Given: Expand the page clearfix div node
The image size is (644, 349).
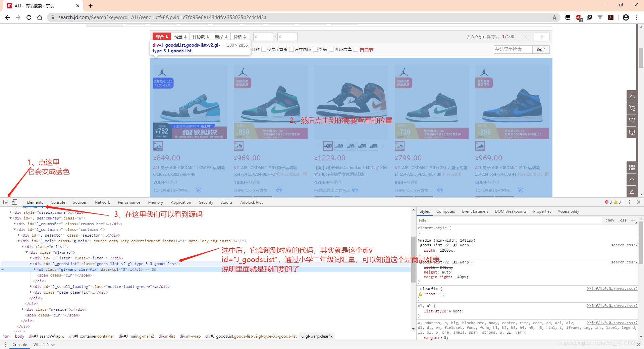Looking at the screenshot, I should 31,292.
